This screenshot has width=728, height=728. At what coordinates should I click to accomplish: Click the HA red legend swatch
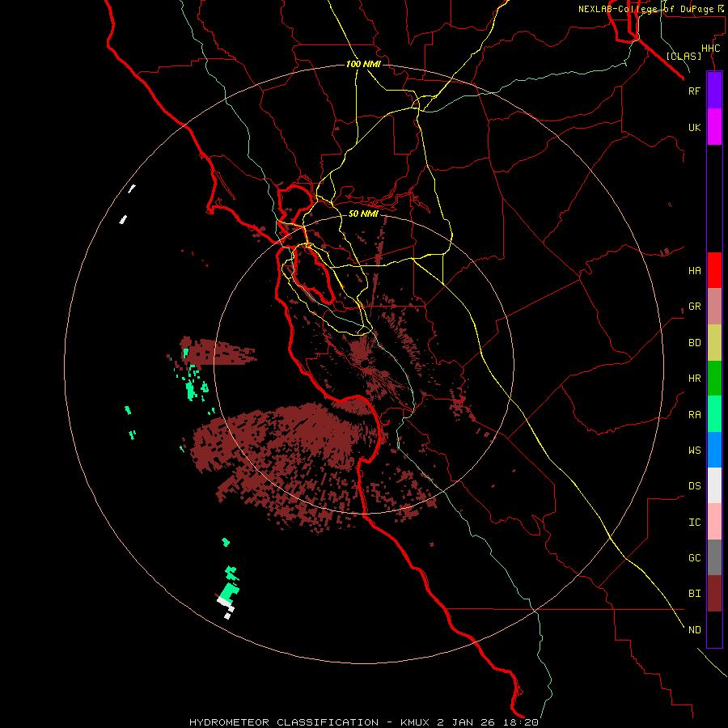pyautogui.click(x=714, y=270)
